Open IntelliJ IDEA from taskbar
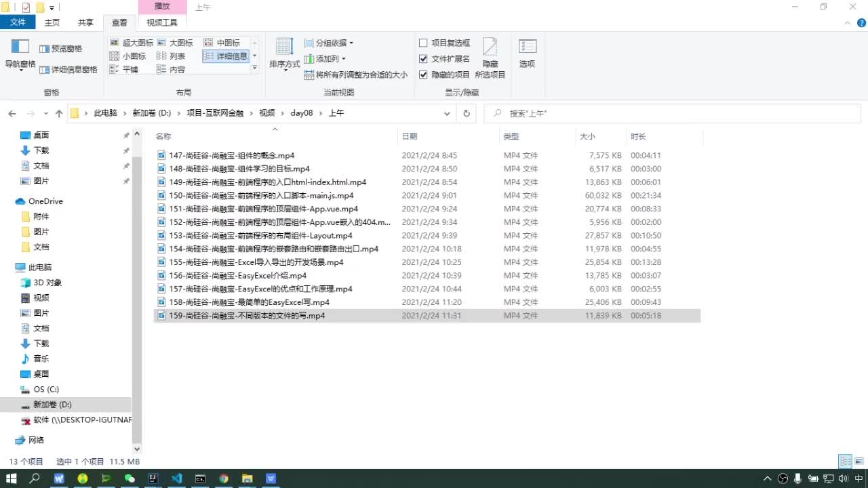Image resolution: width=868 pixels, height=488 pixels. tap(153, 478)
